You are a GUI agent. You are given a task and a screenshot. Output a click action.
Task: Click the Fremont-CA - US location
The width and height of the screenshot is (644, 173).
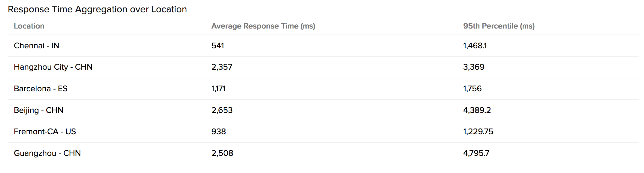[45, 132]
